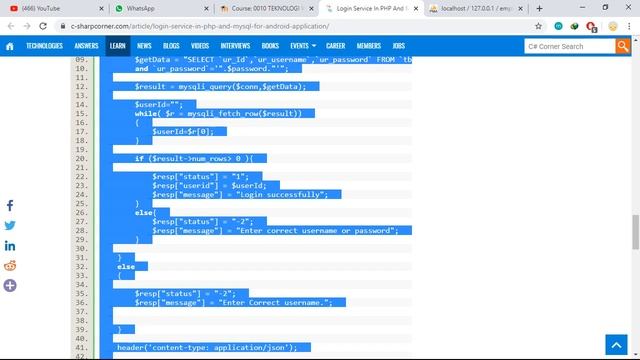Reload the current page
The height and width of the screenshot is (360, 640).
43,26
